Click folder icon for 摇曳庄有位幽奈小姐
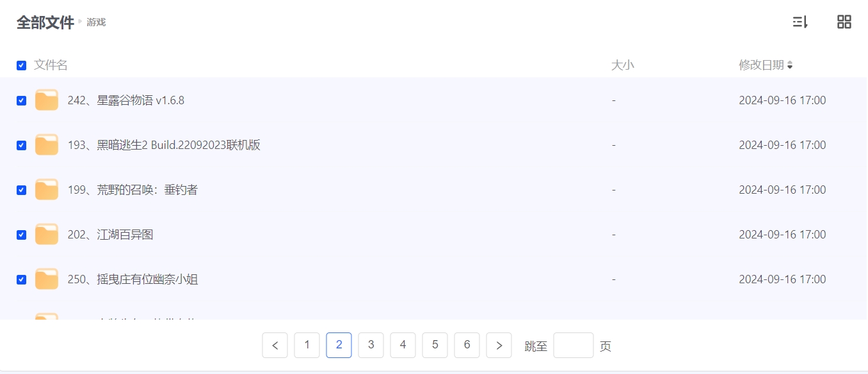Viewport: 868px width, 374px height. [x=47, y=279]
